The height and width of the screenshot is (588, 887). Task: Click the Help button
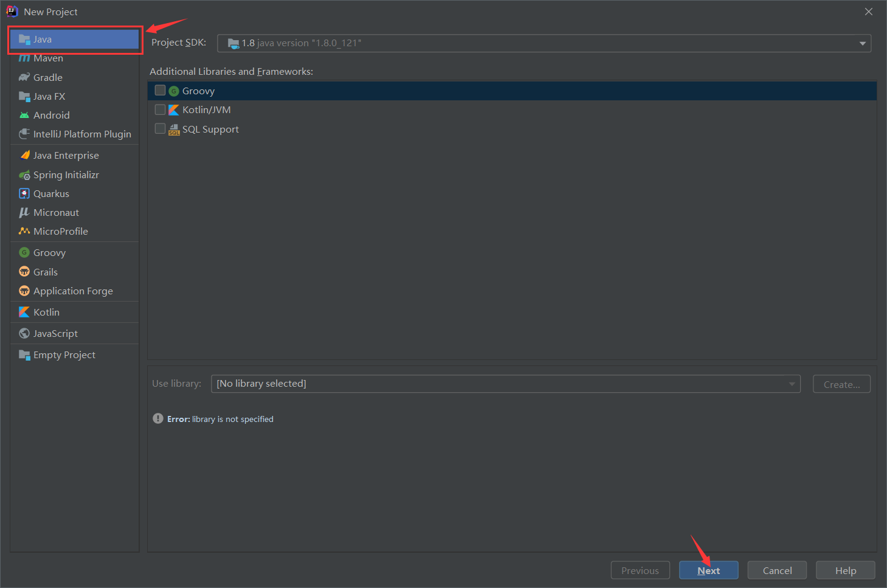tap(845, 570)
